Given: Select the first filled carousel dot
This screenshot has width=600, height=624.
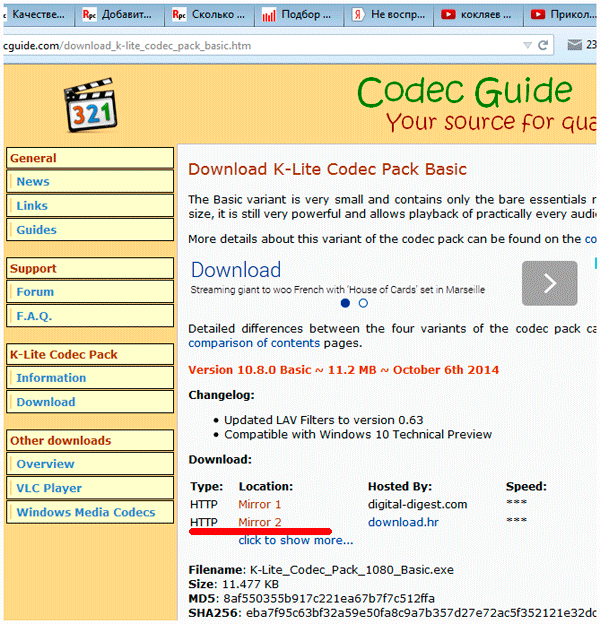Looking at the screenshot, I should tap(345, 303).
